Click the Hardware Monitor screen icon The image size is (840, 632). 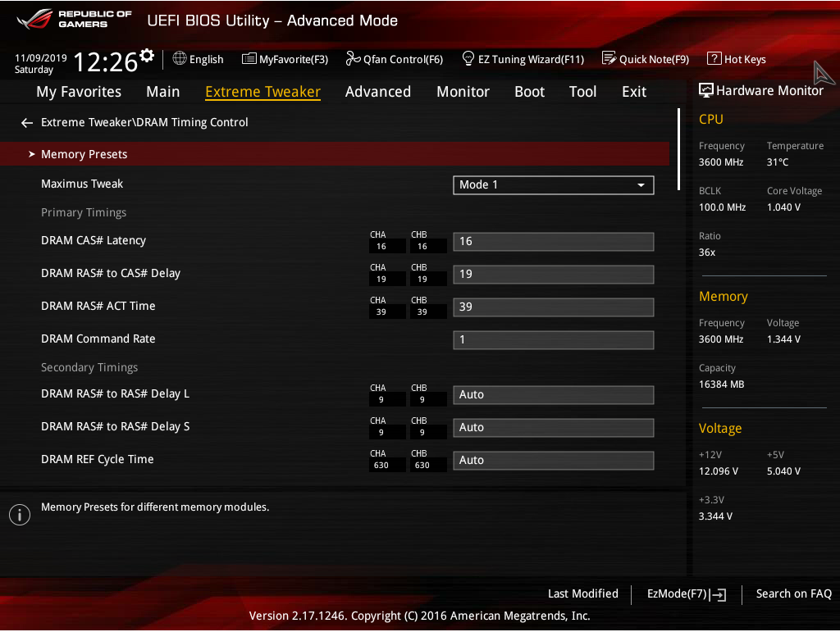[706, 90]
